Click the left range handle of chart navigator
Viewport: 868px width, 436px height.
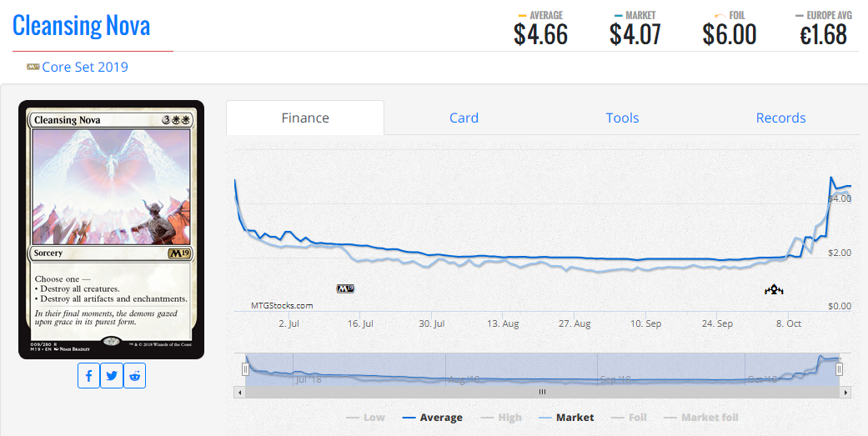[x=245, y=369]
